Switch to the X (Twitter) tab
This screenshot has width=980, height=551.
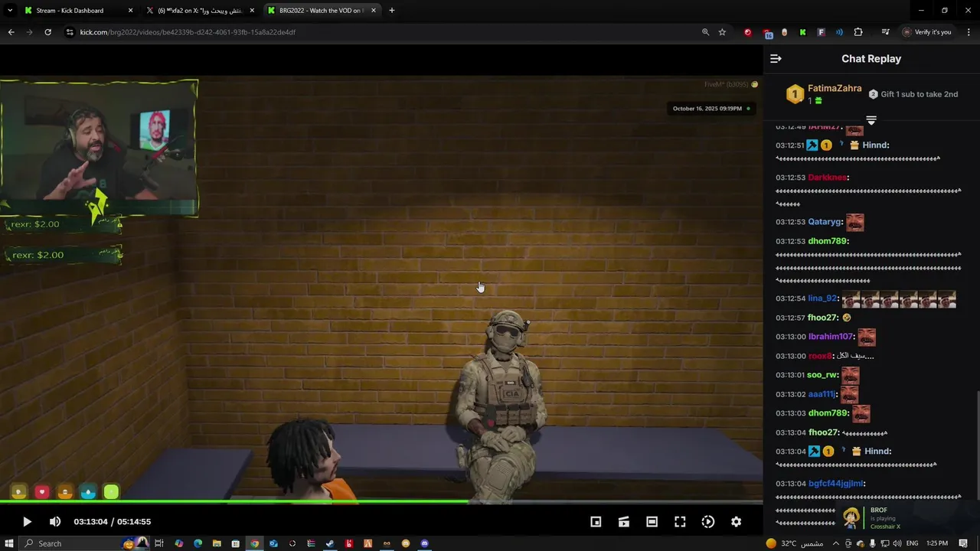(201, 11)
